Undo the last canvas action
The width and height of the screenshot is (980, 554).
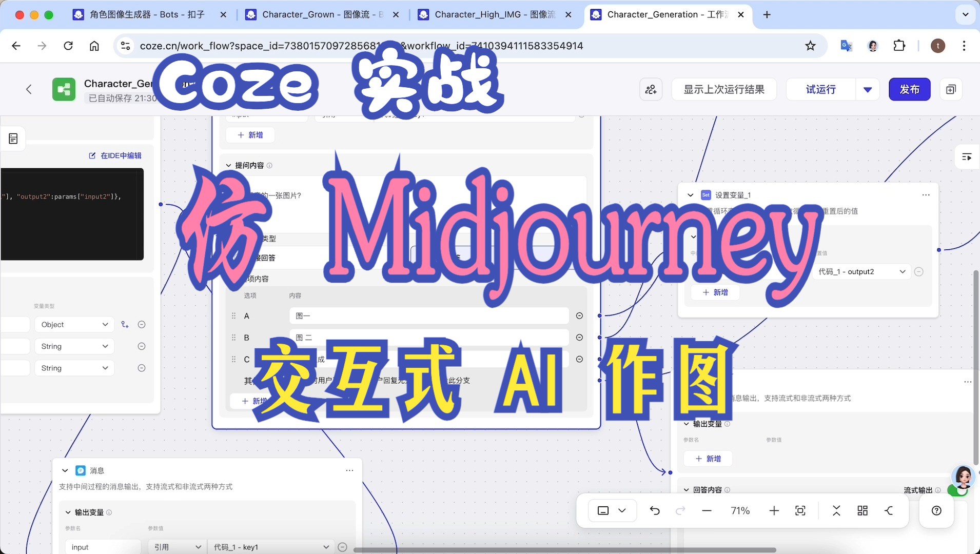coord(655,510)
